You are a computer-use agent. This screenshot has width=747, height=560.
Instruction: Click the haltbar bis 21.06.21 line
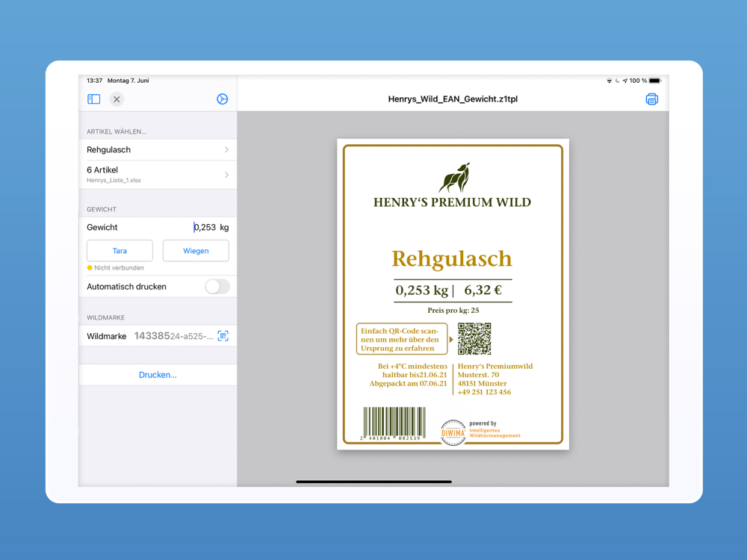(415, 375)
